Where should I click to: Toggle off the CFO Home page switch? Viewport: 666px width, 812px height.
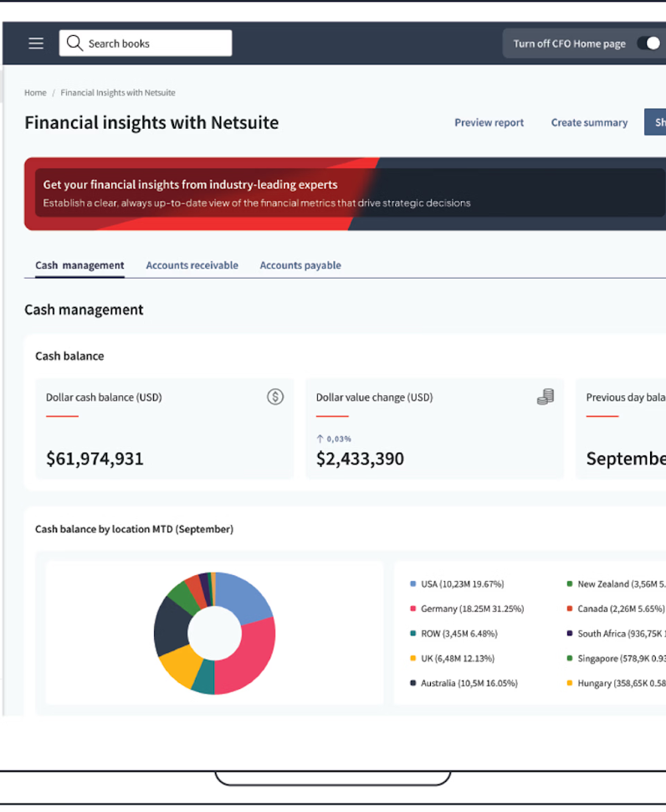(649, 44)
